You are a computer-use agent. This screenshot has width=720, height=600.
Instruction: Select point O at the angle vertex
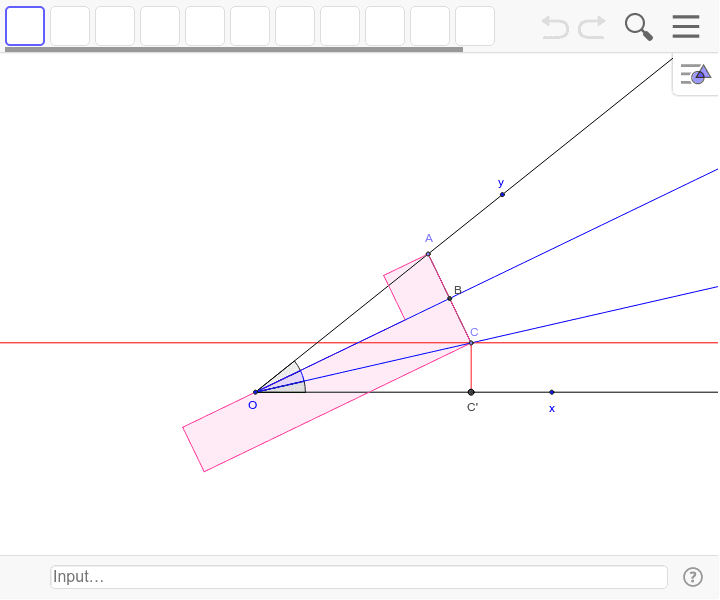coord(256,392)
